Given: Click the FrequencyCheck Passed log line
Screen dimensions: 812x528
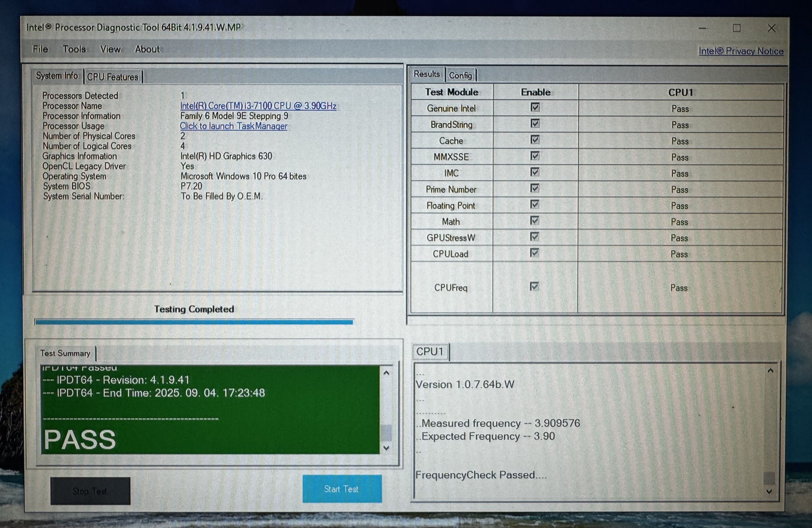Looking at the screenshot, I should (x=481, y=475).
